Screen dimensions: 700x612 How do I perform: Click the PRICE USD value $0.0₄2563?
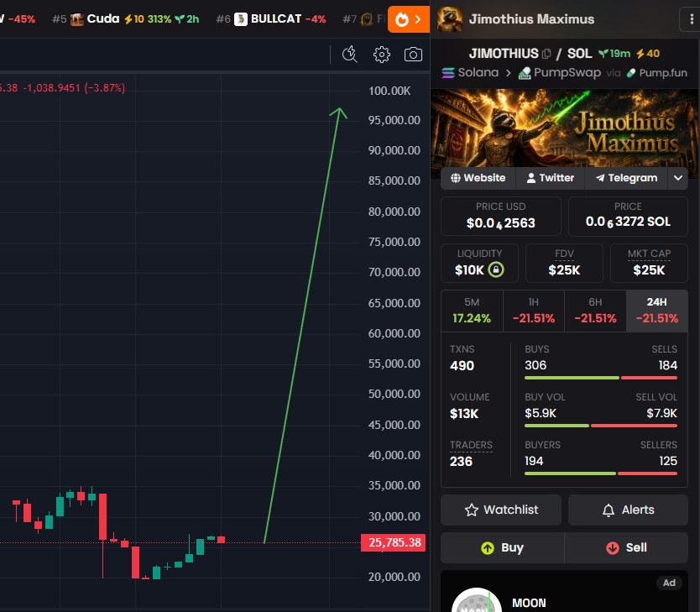point(500,223)
